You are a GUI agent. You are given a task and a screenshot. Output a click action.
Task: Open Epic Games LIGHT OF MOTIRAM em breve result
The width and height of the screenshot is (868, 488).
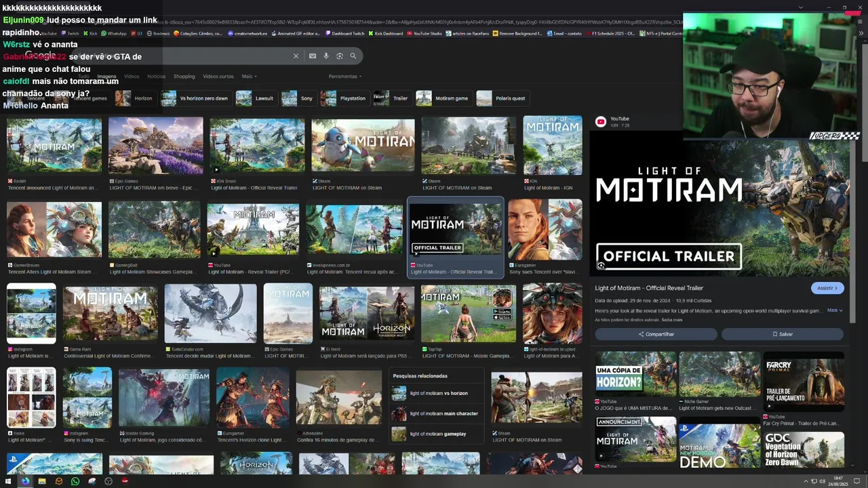(155, 188)
